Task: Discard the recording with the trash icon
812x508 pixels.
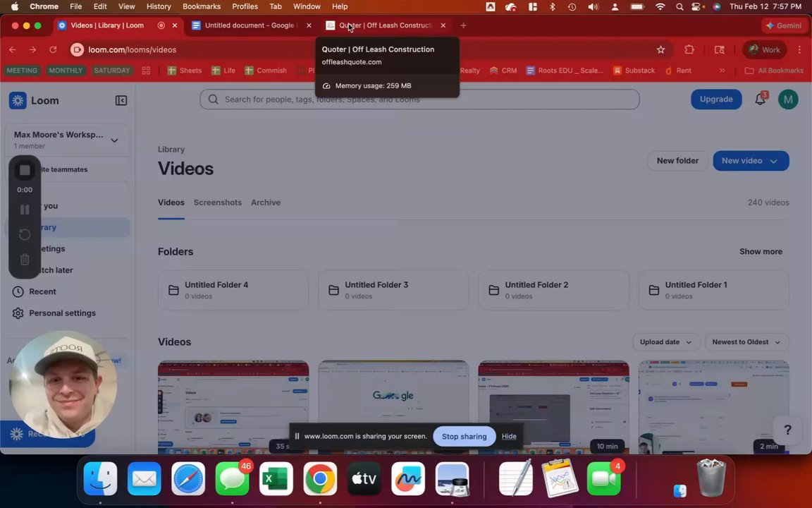Action: coord(25,259)
